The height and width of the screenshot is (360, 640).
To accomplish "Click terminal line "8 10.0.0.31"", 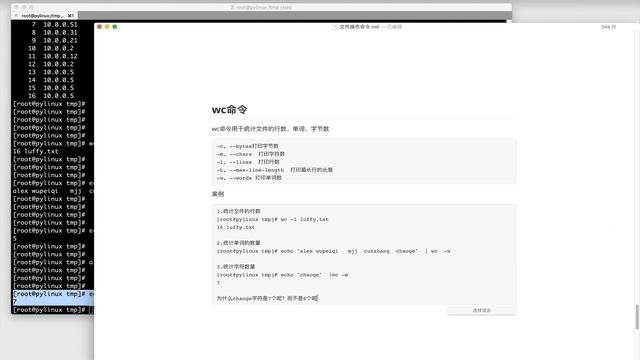I will click(x=54, y=32).
